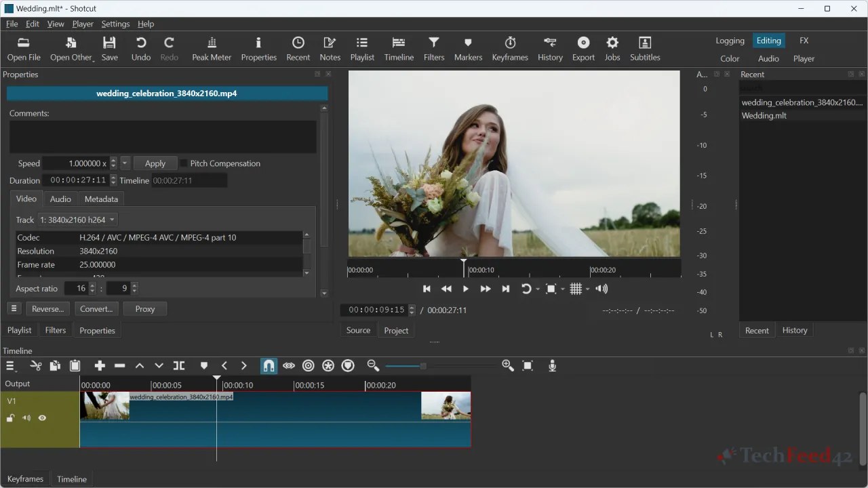Screen dimensions: 868x488
Task: Ripple delete with the minus icon
Action: click(120, 366)
